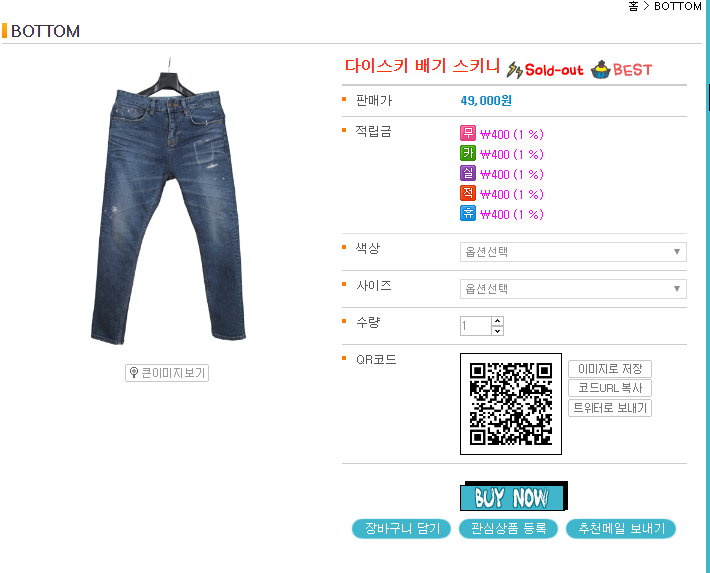The width and height of the screenshot is (710, 573).
Task: Click the red 적 reward point icon
Action: [x=468, y=193]
